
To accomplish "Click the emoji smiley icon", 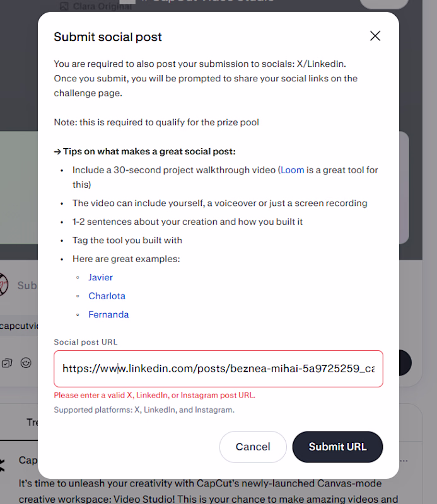I will [26, 363].
